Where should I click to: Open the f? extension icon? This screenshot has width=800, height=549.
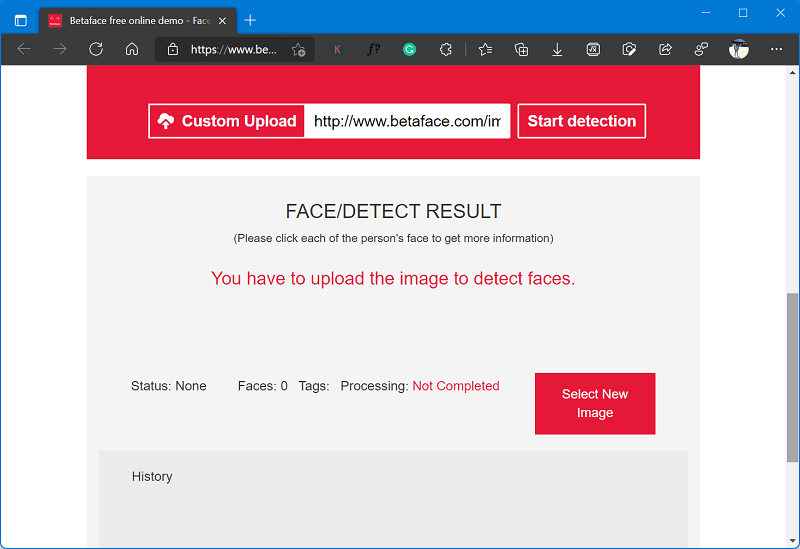pyautogui.click(x=373, y=49)
